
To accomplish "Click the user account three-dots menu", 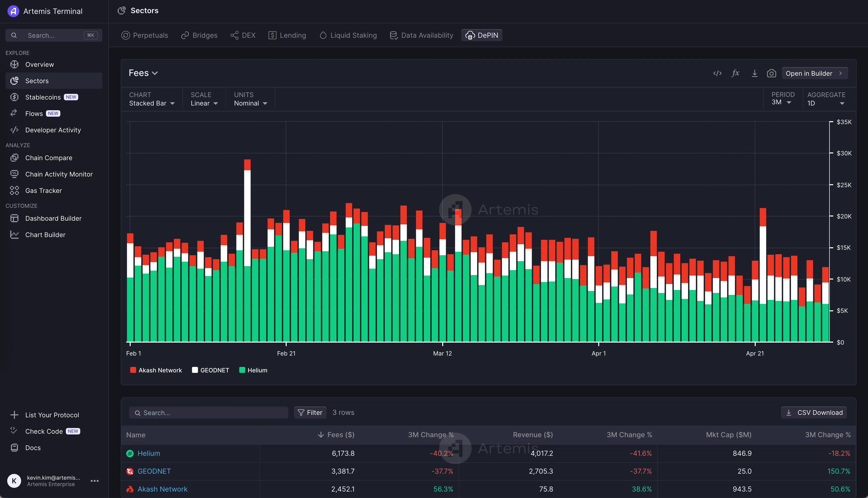I will (94, 481).
